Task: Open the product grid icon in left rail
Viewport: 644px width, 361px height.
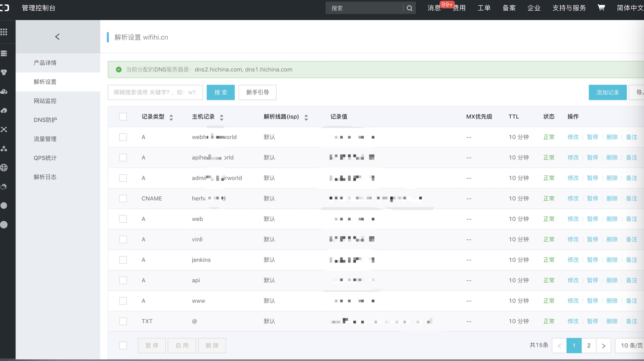Action: [x=4, y=32]
